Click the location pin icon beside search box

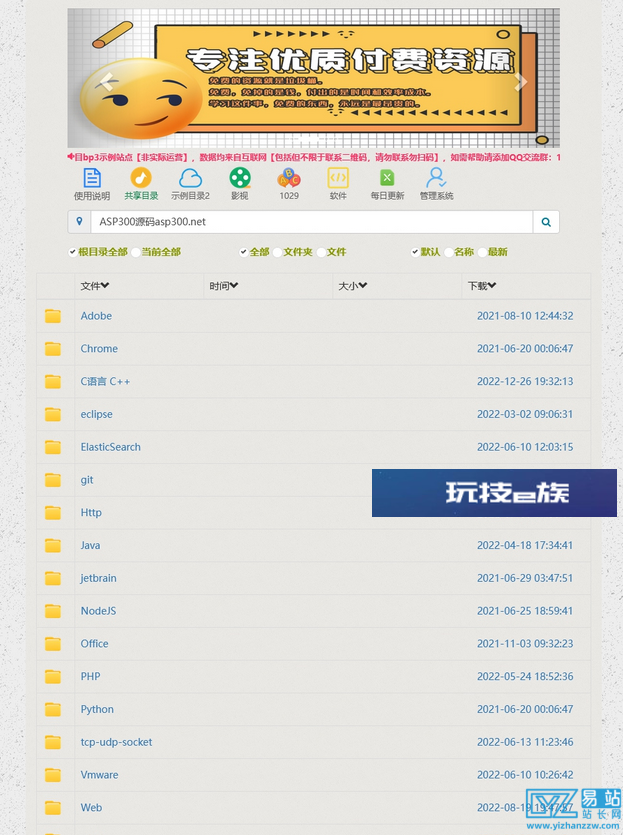click(x=79, y=222)
